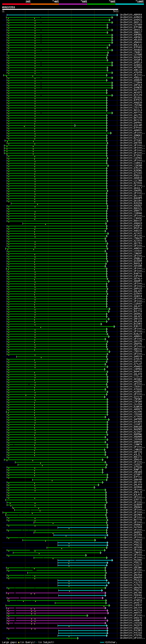Screen dimensions: 146x644
Task: Select the UniRef100_A7TLH7 label
Action: (x=131, y=364)
